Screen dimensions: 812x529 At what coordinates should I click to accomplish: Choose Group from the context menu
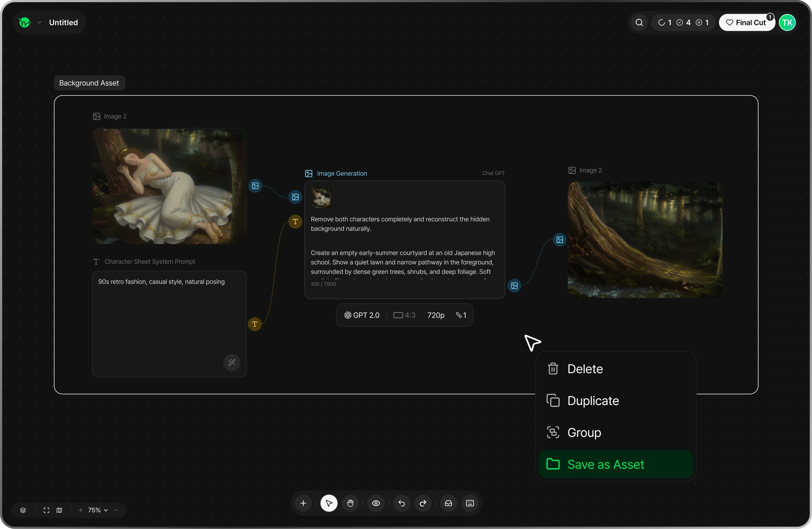click(x=616, y=432)
